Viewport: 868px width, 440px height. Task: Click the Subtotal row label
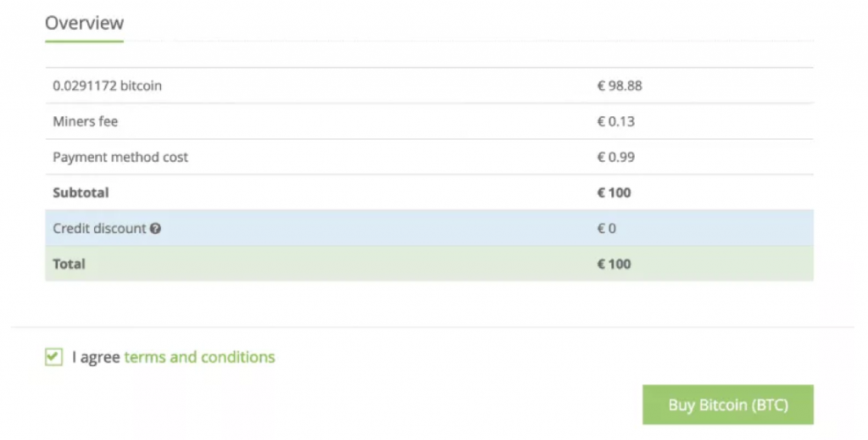(81, 192)
